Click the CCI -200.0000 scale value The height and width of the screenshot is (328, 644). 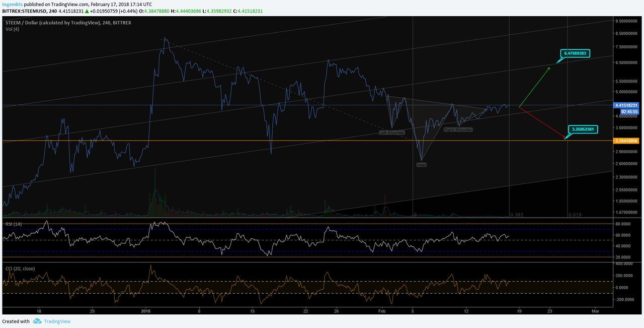pos(624,299)
